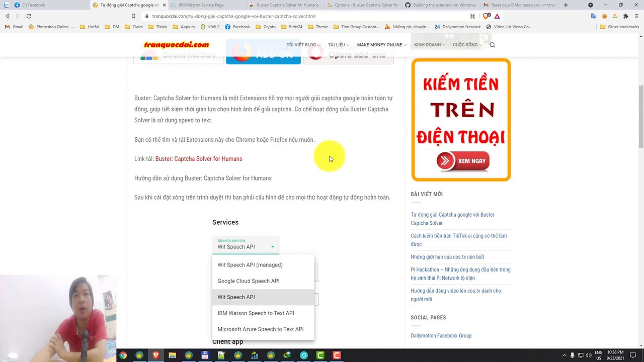
Task: Open the red C taskbar app
Action: [337, 355]
